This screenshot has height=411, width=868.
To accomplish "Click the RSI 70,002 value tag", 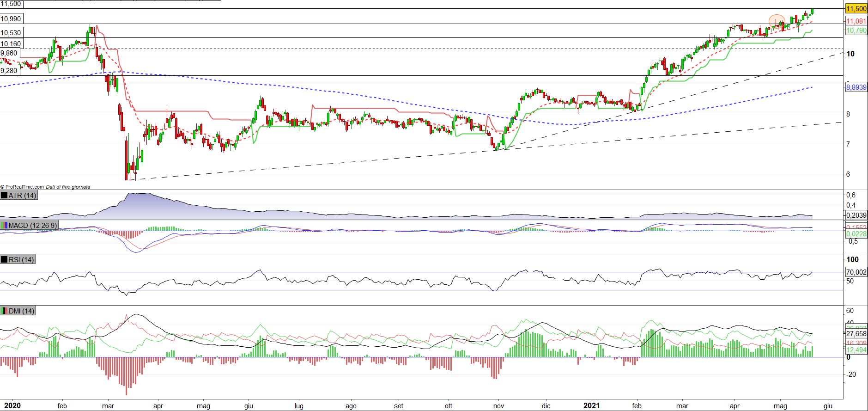I will 856,272.
